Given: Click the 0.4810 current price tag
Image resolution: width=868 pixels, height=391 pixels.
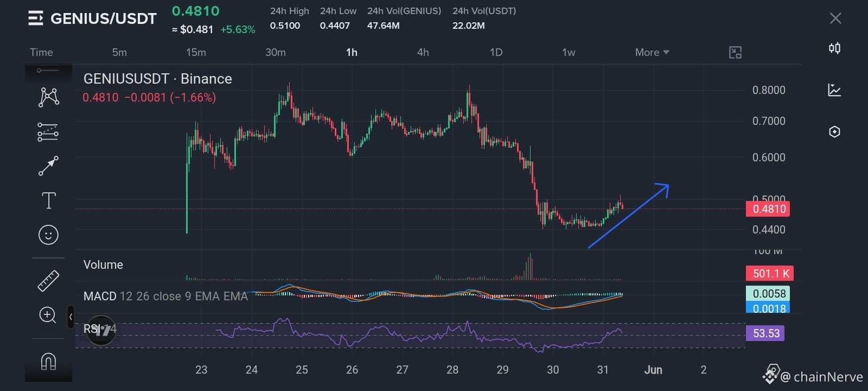Looking at the screenshot, I should point(768,209).
